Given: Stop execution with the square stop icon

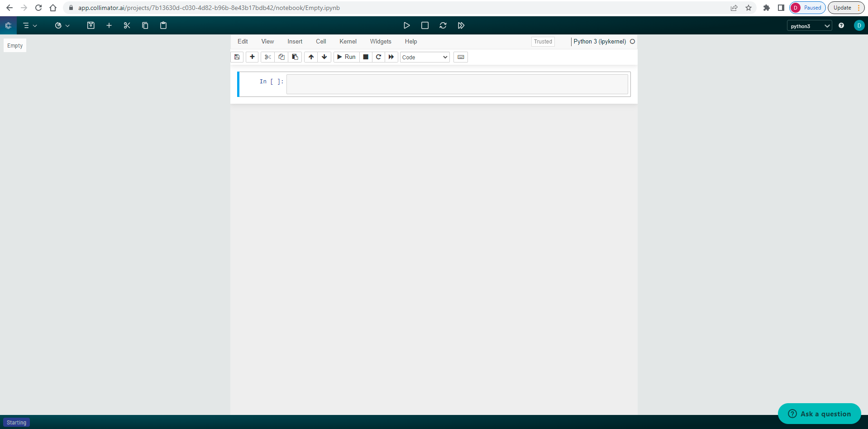Looking at the screenshot, I should point(424,25).
